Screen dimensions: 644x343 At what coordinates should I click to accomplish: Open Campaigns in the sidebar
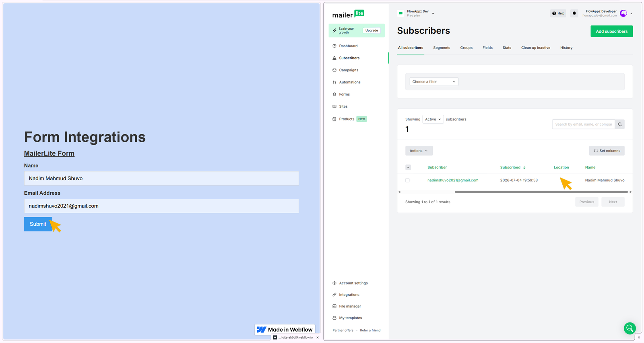(x=349, y=70)
